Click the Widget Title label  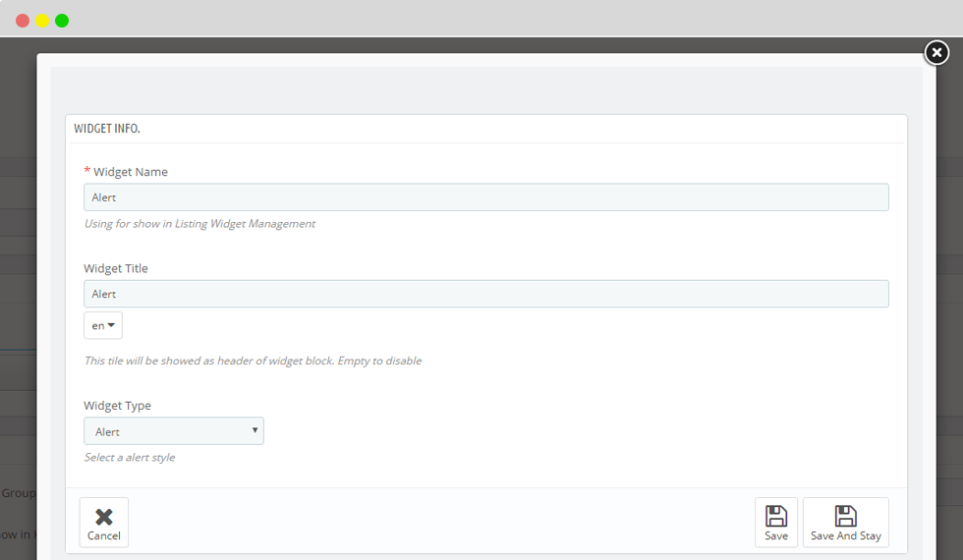[x=116, y=268]
